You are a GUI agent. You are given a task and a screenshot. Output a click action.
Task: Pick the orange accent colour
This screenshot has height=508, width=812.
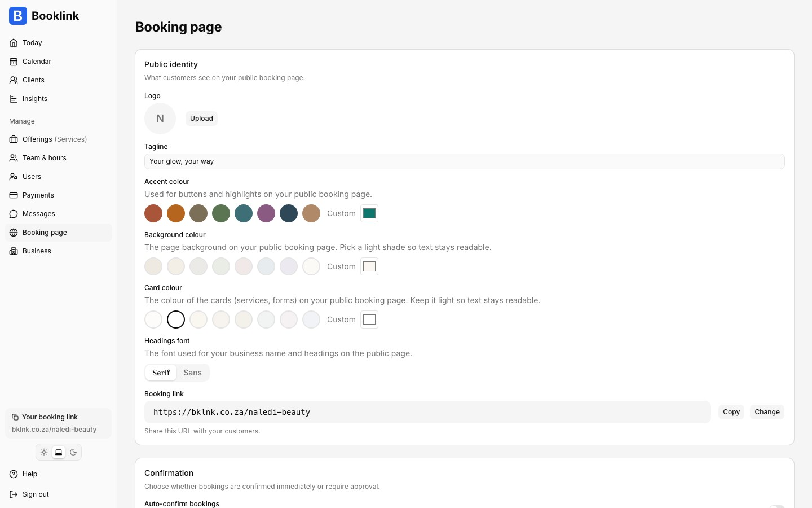click(x=176, y=213)
